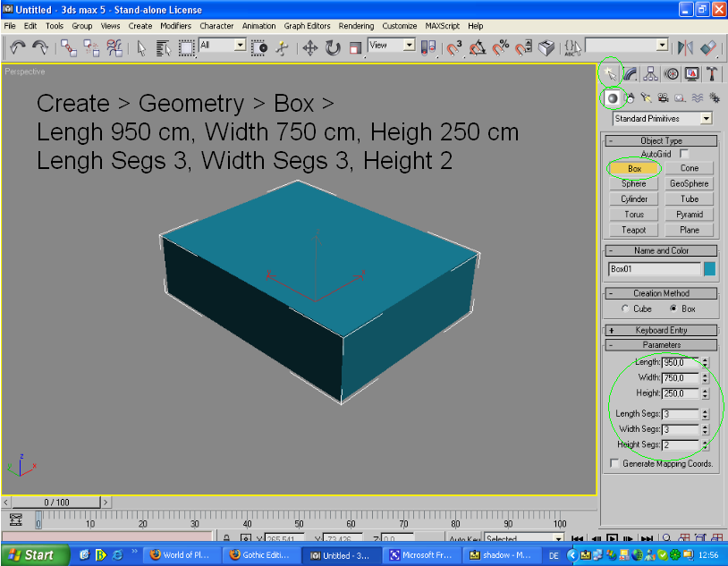Open the Rendering menu
728x566 pixels.
[x=356, y=26]
